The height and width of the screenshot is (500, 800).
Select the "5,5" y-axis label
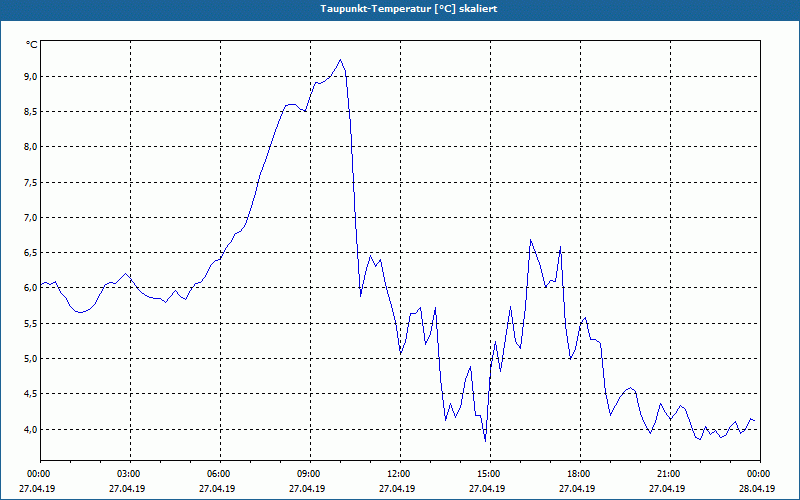[x=31, y=323]
